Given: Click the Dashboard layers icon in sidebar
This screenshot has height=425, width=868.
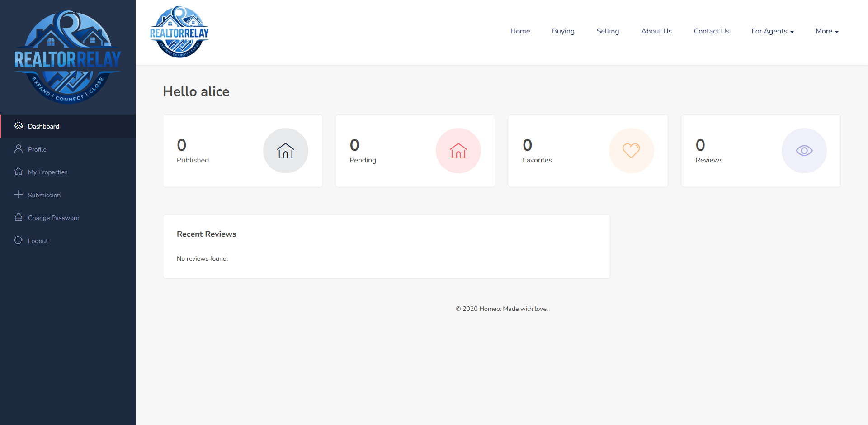Looking at the screenshot, I should pyautogui.click(x=19, y=126).
